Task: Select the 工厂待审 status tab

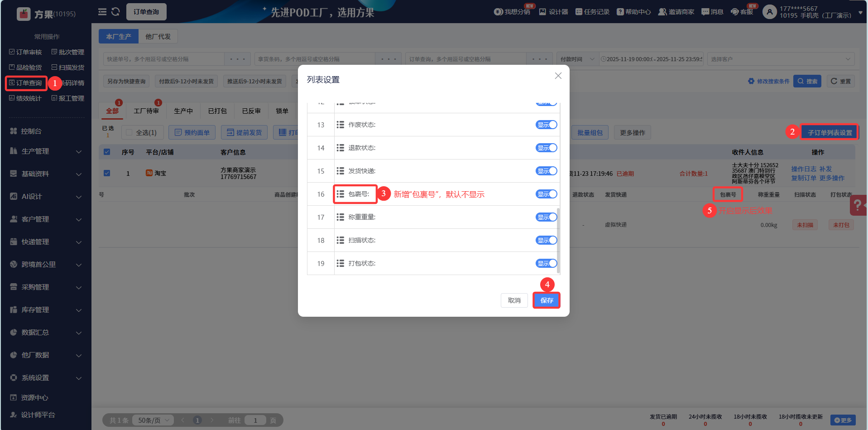Action: [x=146, y=111]
